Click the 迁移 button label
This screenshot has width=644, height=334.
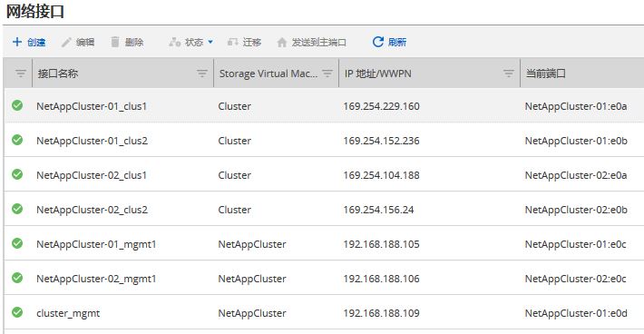[x=252, y=43]
